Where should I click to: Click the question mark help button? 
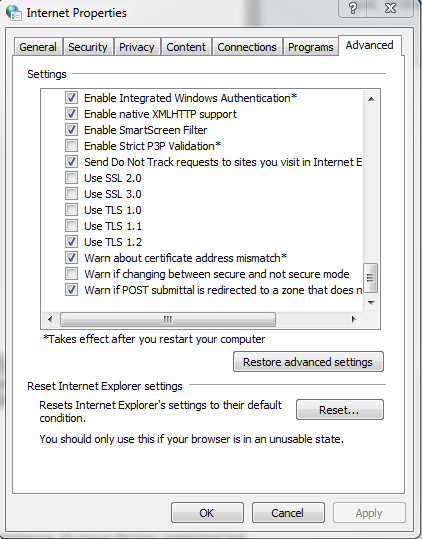click(353, 8)
